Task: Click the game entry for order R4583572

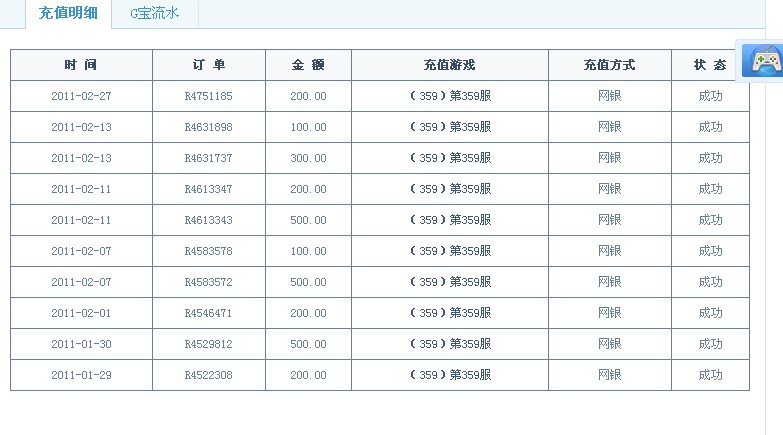Action: pyautogui.click(x=450, y=282)
